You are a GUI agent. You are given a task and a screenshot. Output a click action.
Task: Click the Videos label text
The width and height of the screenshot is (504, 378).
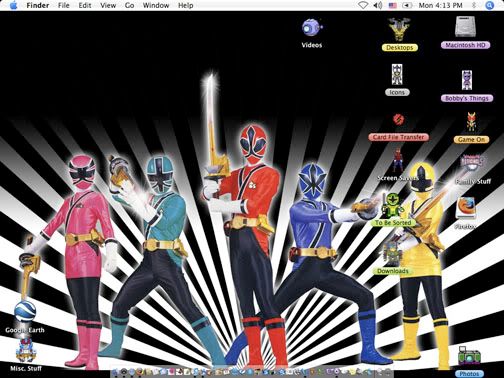(x=312, y=45)
